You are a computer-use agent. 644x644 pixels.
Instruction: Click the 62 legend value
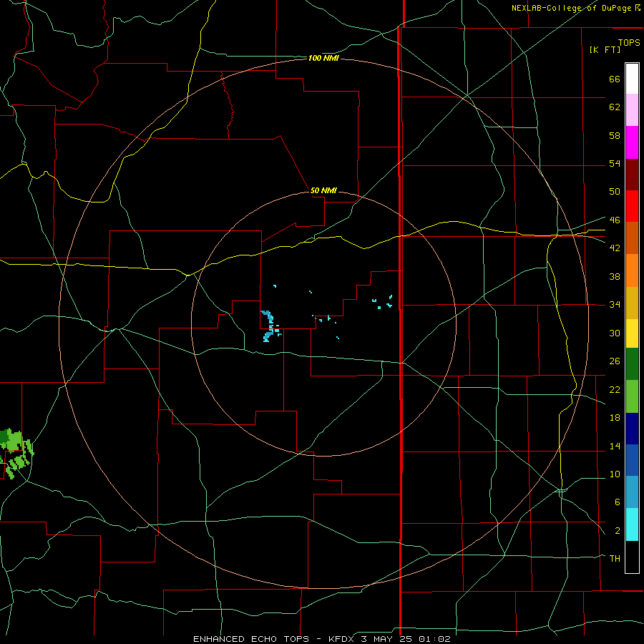pos(615,107)
